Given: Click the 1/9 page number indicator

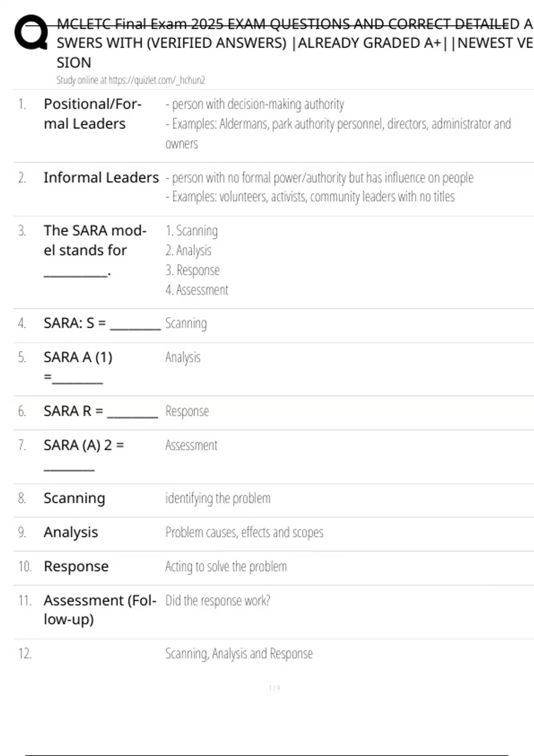Looking at the screenshot, I should coord(274,688).
